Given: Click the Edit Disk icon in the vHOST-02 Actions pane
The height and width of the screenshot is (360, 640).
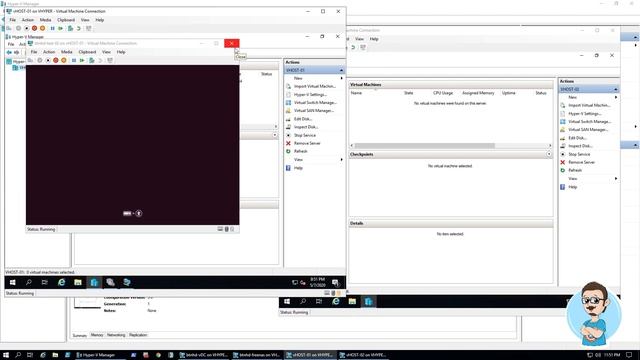Looking at the screenshot, I should coord(563,138).
